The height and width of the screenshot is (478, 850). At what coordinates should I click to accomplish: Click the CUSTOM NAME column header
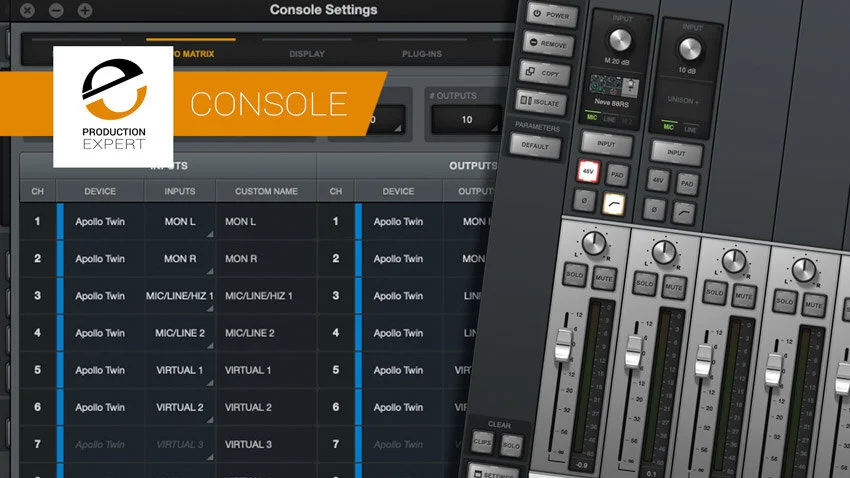pos(266,191)
